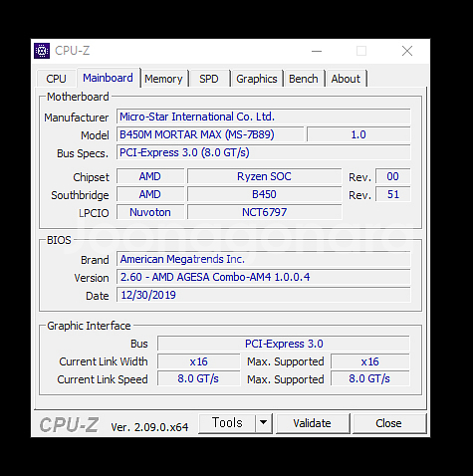
Task: Click the Tools button
Action: pos(227,423)
